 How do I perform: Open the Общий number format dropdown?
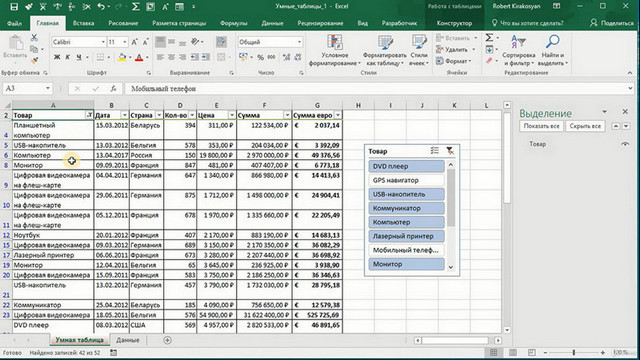pos(299,42)
